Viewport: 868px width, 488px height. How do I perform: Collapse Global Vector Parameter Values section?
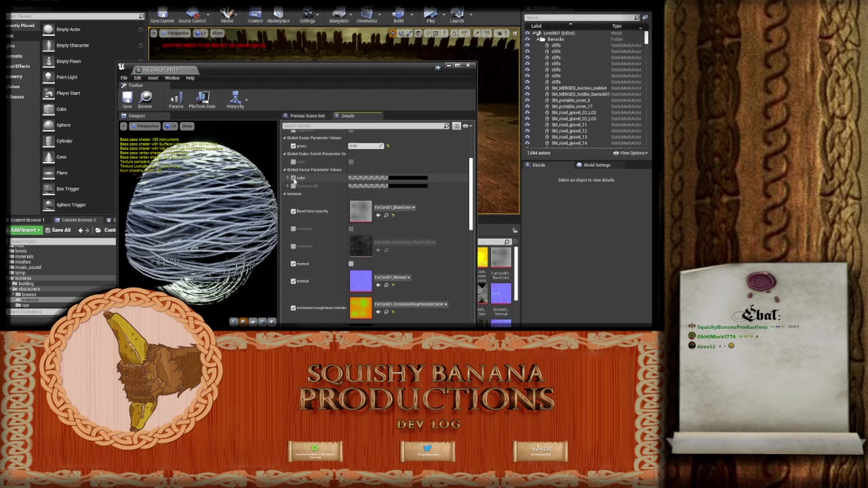pyautogui.click(x=285, y=169)
